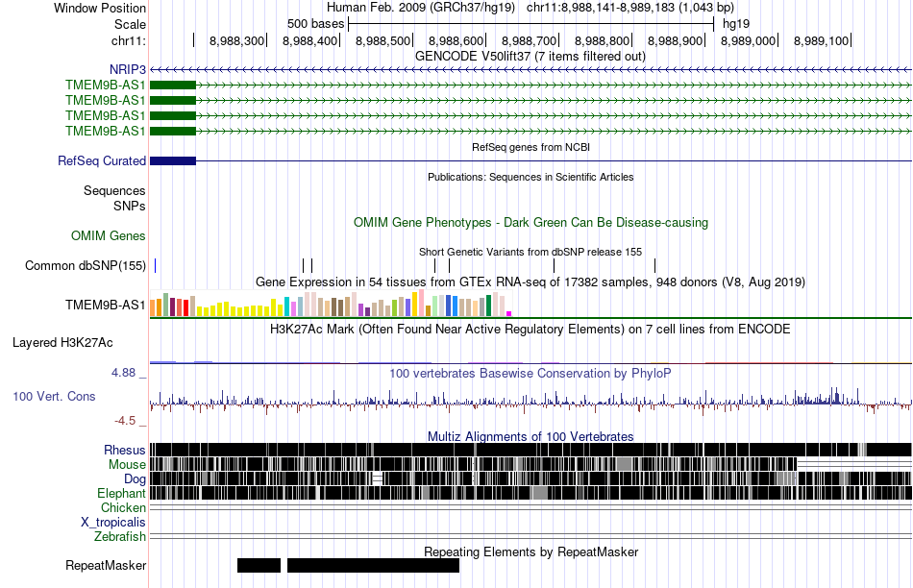This screenshot has height=588, width=913.
Task: Click the OMIM Gene Phenotypes green title
Action: 531,222
